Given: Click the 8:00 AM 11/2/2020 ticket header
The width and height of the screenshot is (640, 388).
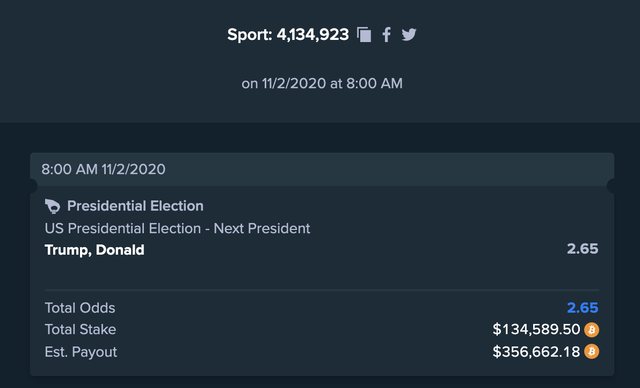Looking at the screenshot, I should 322,169.
